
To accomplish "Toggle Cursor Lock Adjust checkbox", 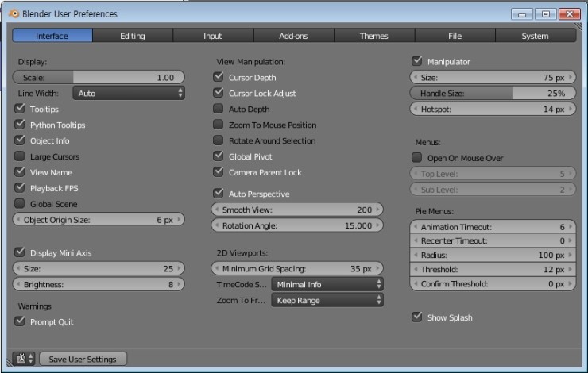I will coord(219,93).
